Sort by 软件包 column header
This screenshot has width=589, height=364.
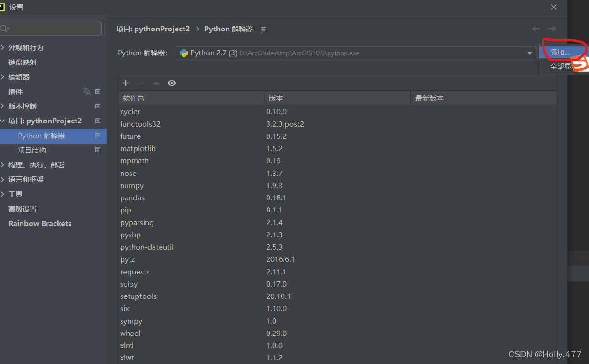[x=191, y=98]
